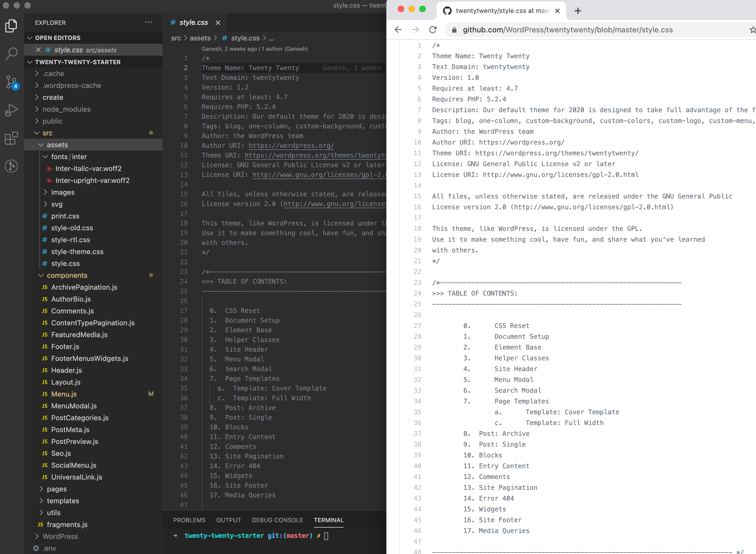This screenshot has width=756, height=554.
Task: Switch to the Output panel tab
Action: [x=229, y=520]
